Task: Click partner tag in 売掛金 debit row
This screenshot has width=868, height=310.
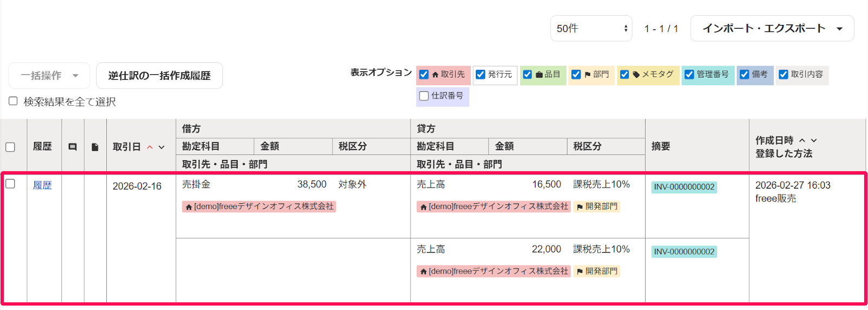Action: [259, 206]
